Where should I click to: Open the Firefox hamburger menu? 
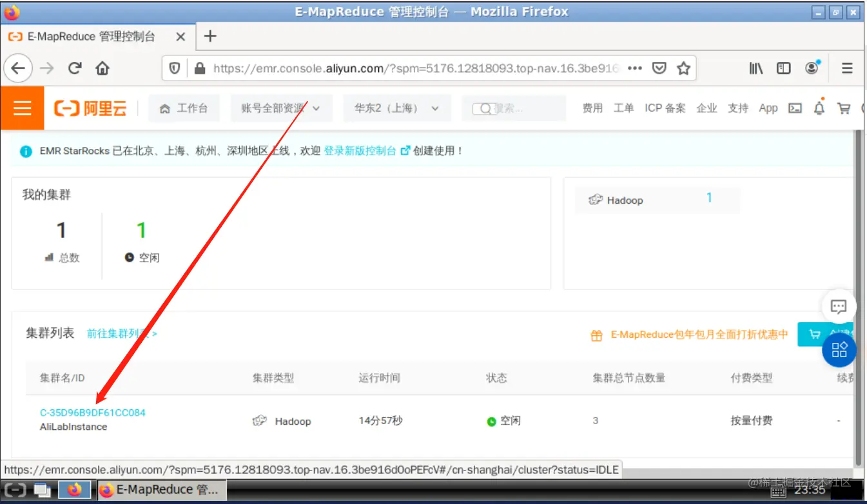847,68
